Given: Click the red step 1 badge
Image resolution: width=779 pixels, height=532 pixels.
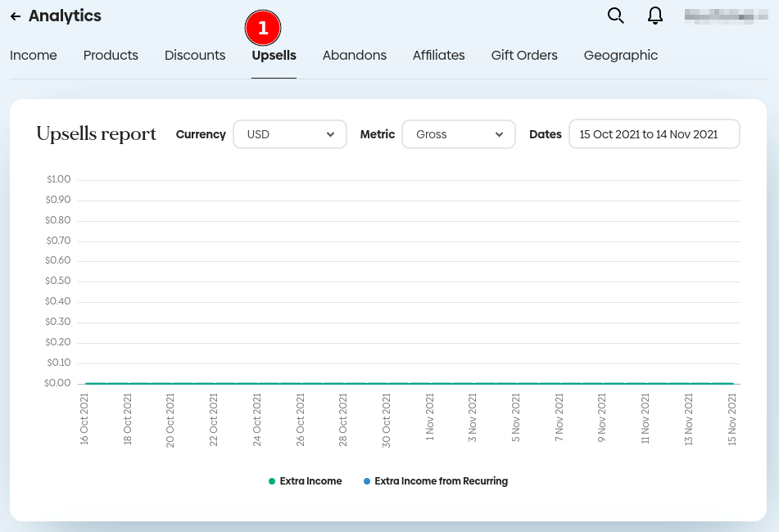Looking at the screenshot, I should 263,29.
